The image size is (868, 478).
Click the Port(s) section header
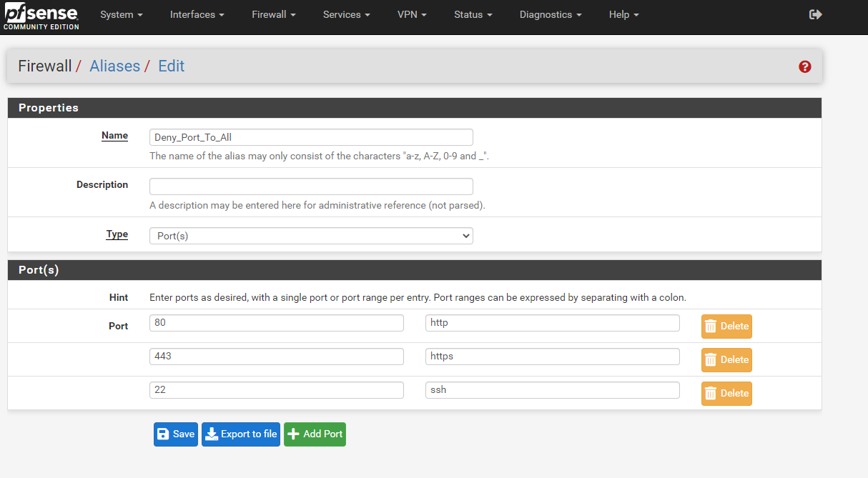(415, 270)
